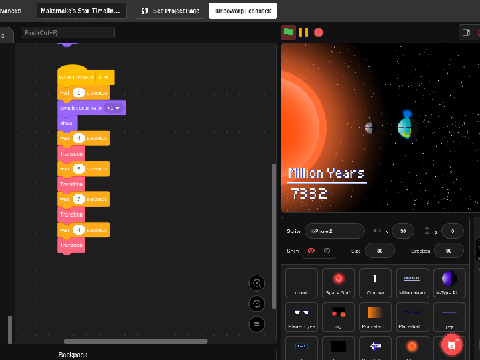Open the red Choose a Sprite button
The height and width of the screenshot is (360, 480).
pyautogui.click(x=452, y=345)
